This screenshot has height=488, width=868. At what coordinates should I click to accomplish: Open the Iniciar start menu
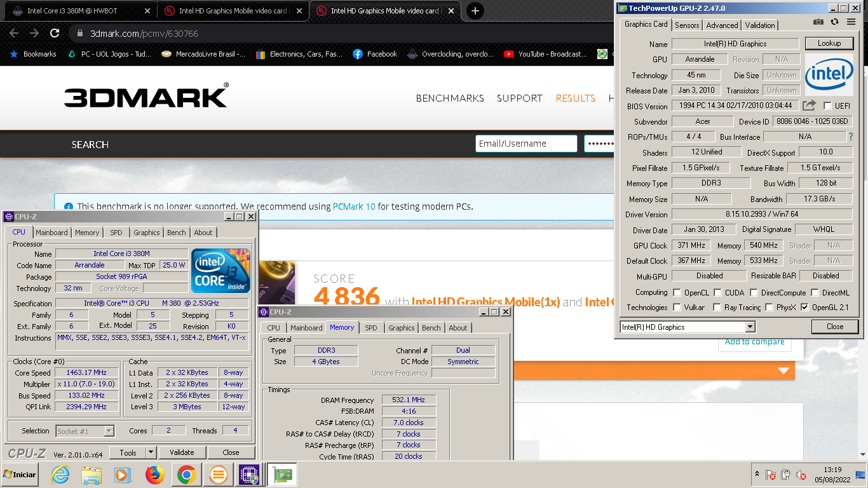point(19,475)
